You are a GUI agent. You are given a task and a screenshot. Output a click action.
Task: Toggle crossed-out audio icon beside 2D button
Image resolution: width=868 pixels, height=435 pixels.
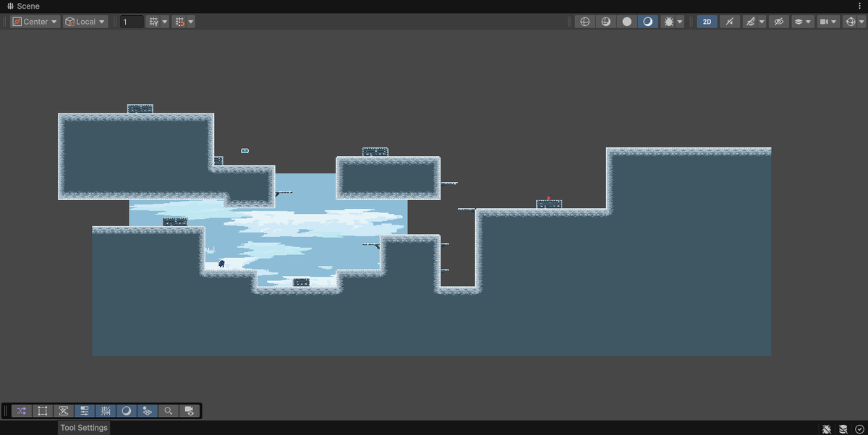[x=729, y=22]
